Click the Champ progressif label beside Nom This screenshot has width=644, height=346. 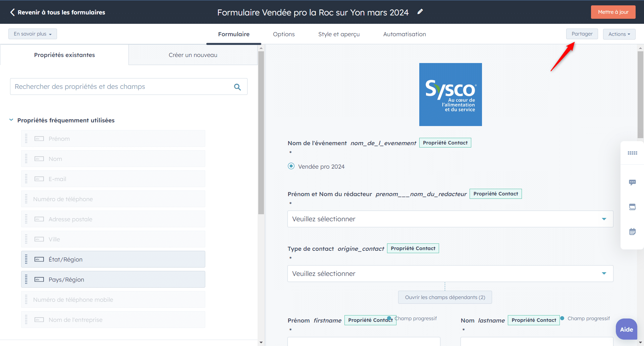pyautogui.click(x=589, y=319)
